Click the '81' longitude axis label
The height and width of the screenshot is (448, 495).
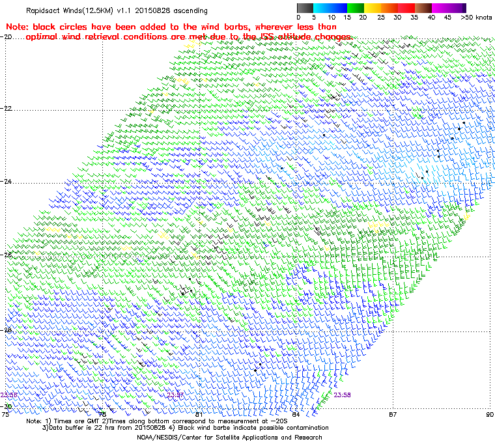(199, 414)
